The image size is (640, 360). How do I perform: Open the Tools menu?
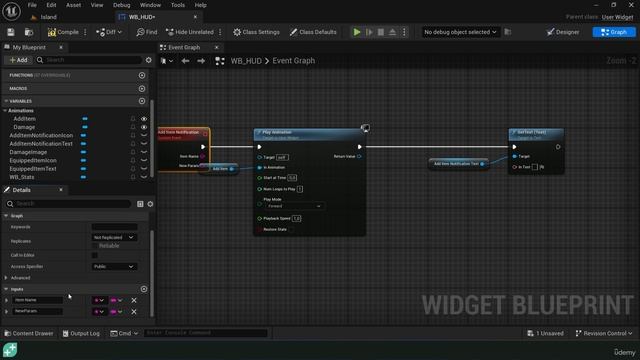178,5
